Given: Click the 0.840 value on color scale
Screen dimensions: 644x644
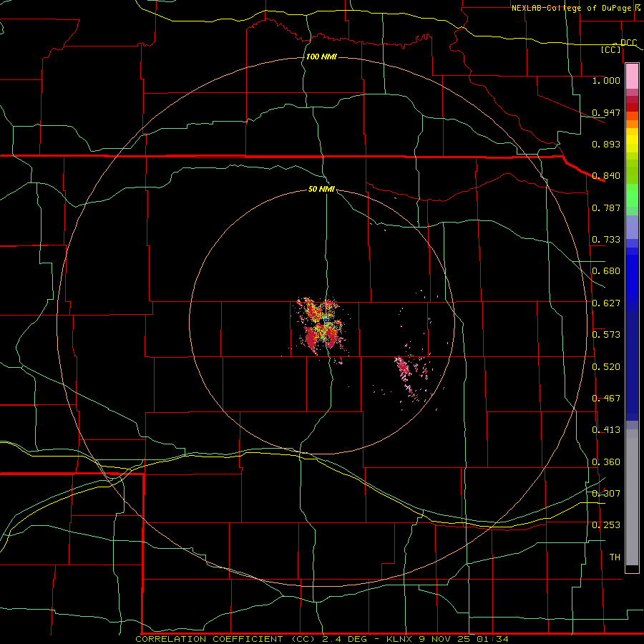Looking at the screenshot, I should 606,175.
